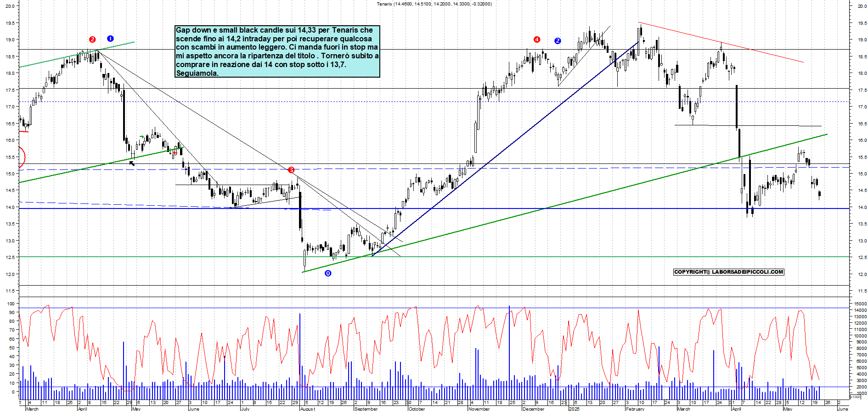Select the short green trendline above the April peak
This screenshot has width=868, height=411.
tap(77, 55)
